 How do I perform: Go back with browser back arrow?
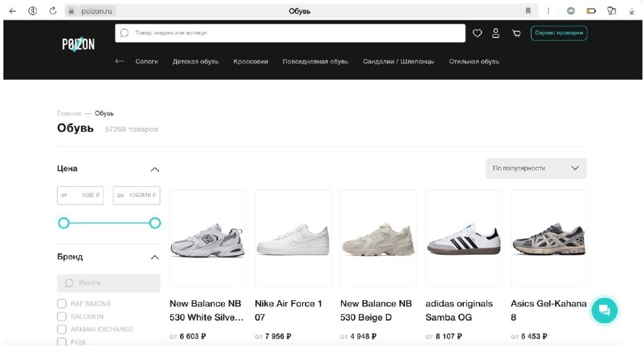click(x=12, y=11)
